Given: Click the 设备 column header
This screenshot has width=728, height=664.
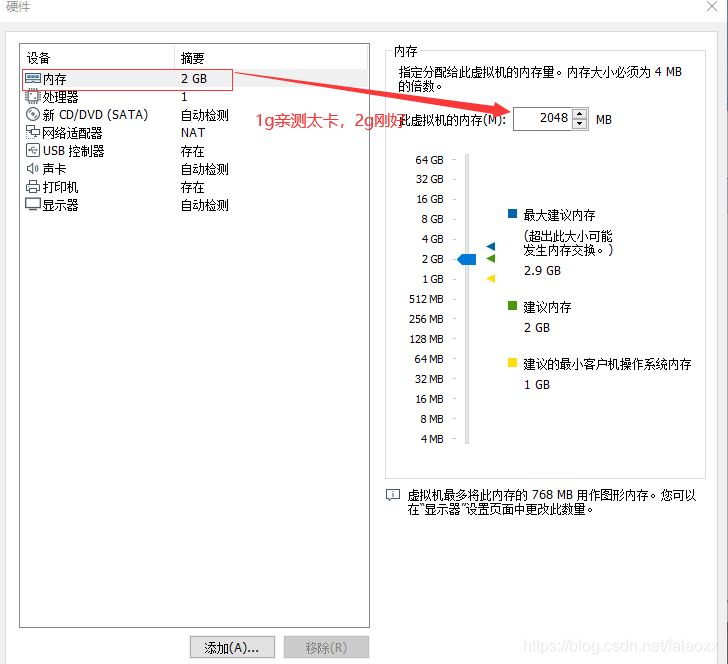Looking at the screenshot, I should point(98,58).
